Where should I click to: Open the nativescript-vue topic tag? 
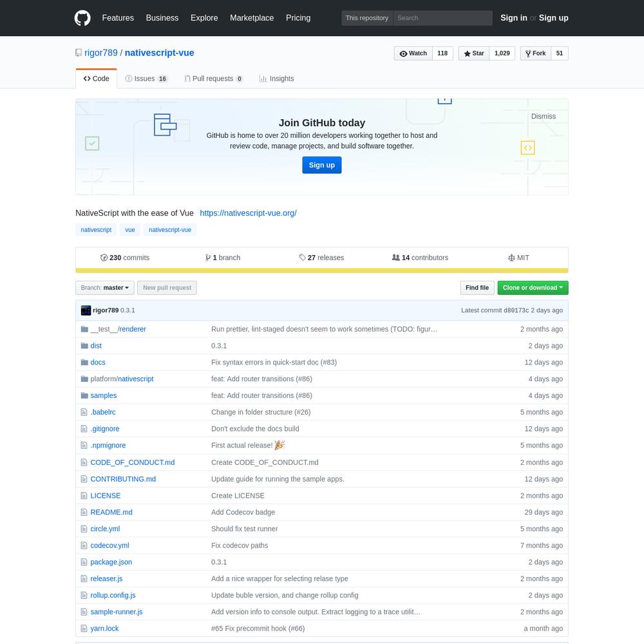click(x=170, y=230)
